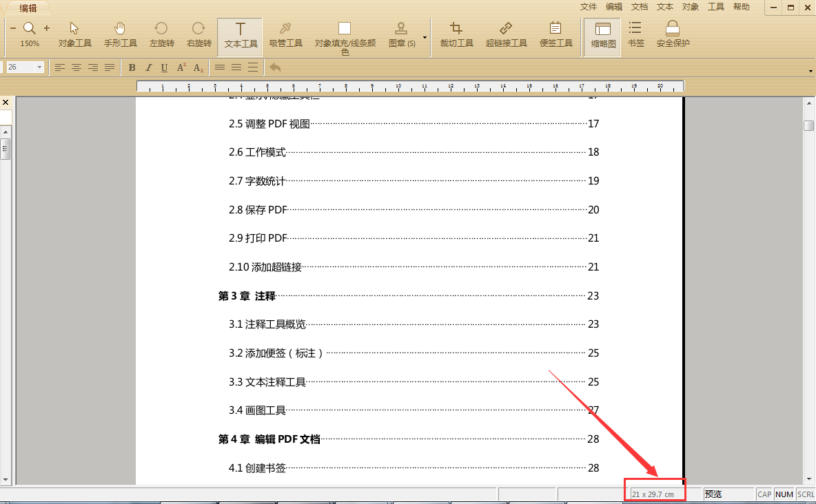816x504 pixels.
Task: Click the 预览 status bar field
Action: coord(728,494)
